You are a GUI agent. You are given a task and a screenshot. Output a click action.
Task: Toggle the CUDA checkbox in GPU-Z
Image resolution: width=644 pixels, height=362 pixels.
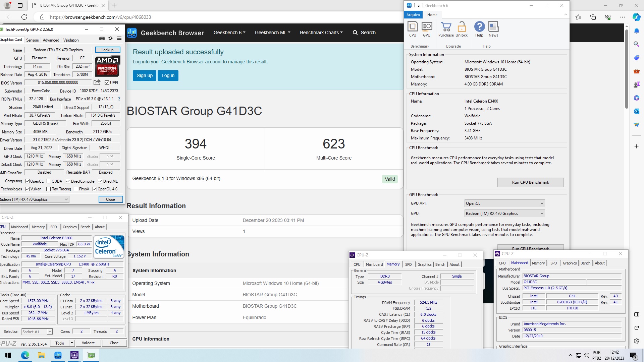49,181
